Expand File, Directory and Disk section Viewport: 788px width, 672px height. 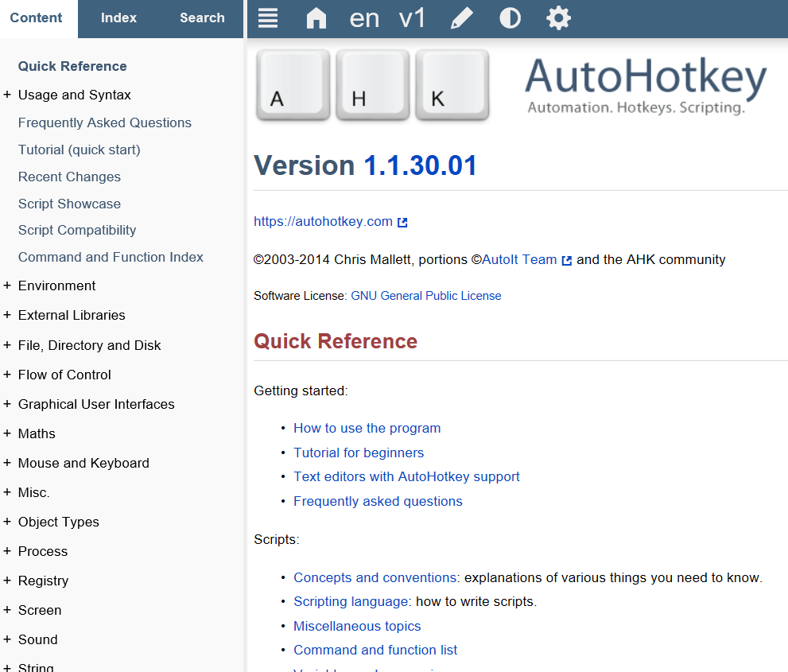7,345
